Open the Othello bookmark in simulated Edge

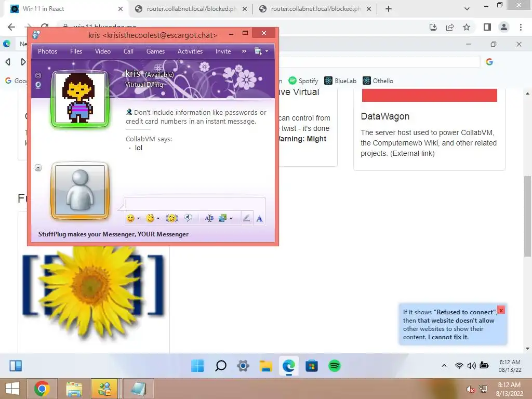(378, 81)
